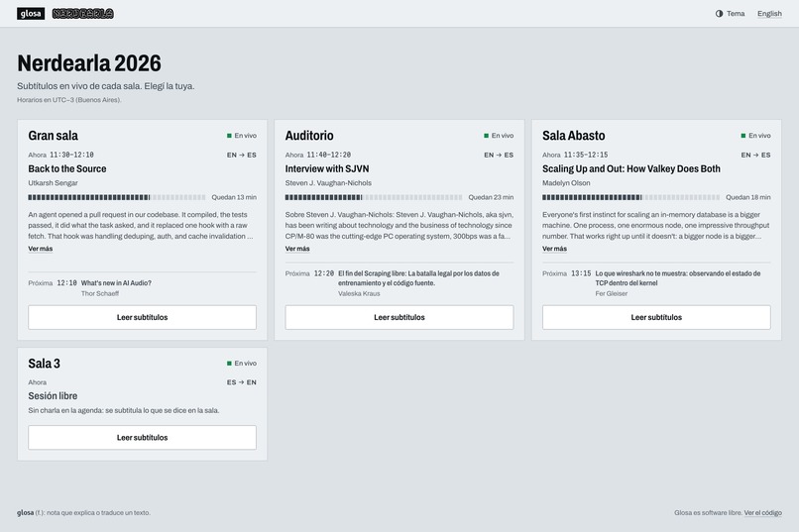Image resolution: width=799 pixels, height=532 pixels.
Task: Click the glosa definition footer text
Action: tap(83, 512)
